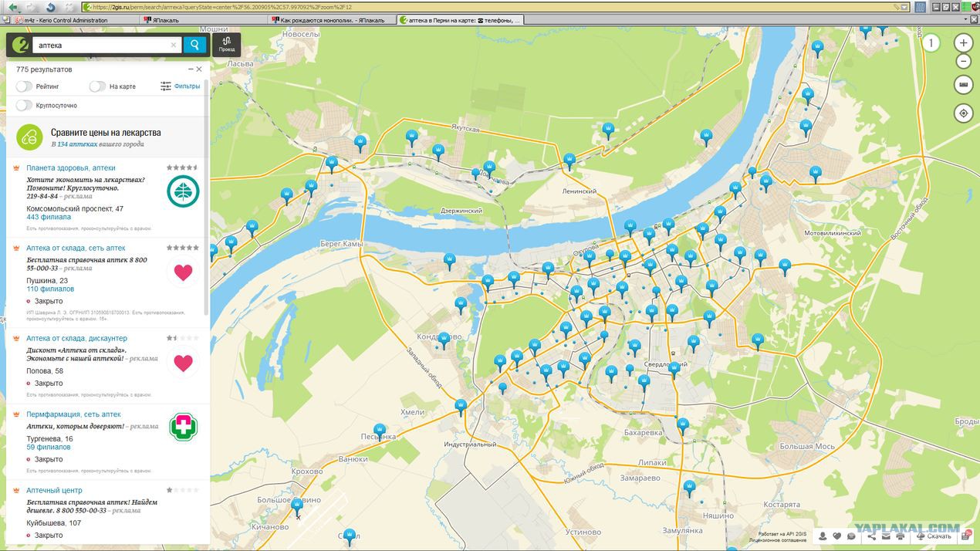Click star rating of Планета здоровья
The width and height of the screenshot is (980, 551).
182,167
